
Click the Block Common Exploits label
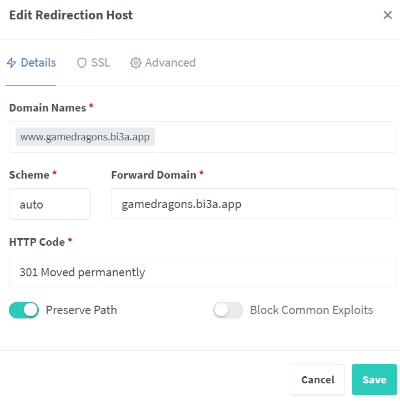click(x=311, y=310)
